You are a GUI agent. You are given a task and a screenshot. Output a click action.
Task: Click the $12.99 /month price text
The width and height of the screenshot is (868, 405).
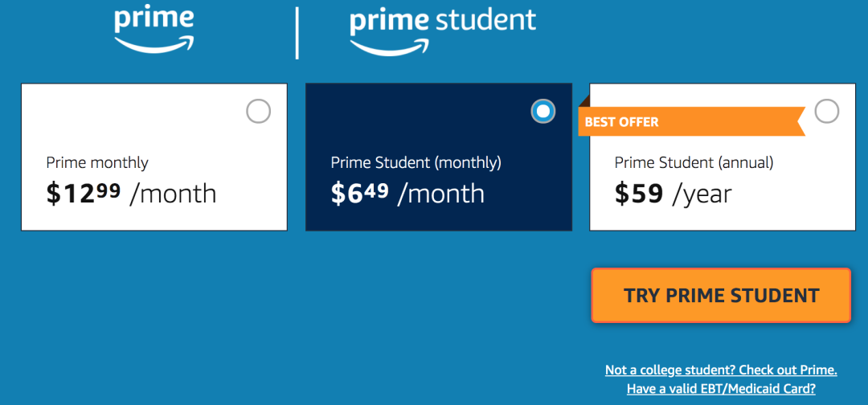coord(131,194)
